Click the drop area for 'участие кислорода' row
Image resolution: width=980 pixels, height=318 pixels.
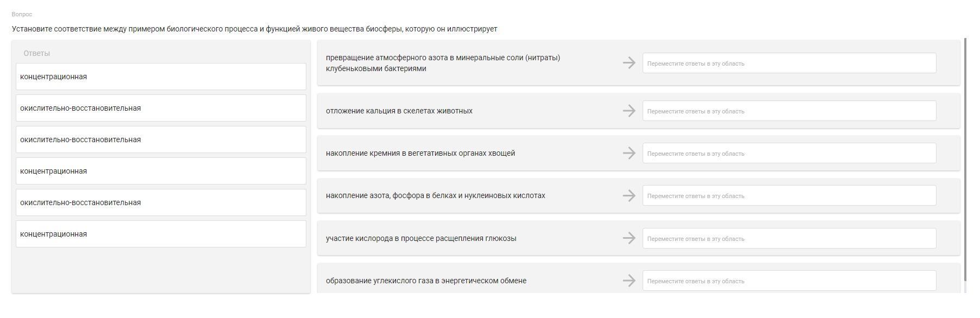point(789,238)
